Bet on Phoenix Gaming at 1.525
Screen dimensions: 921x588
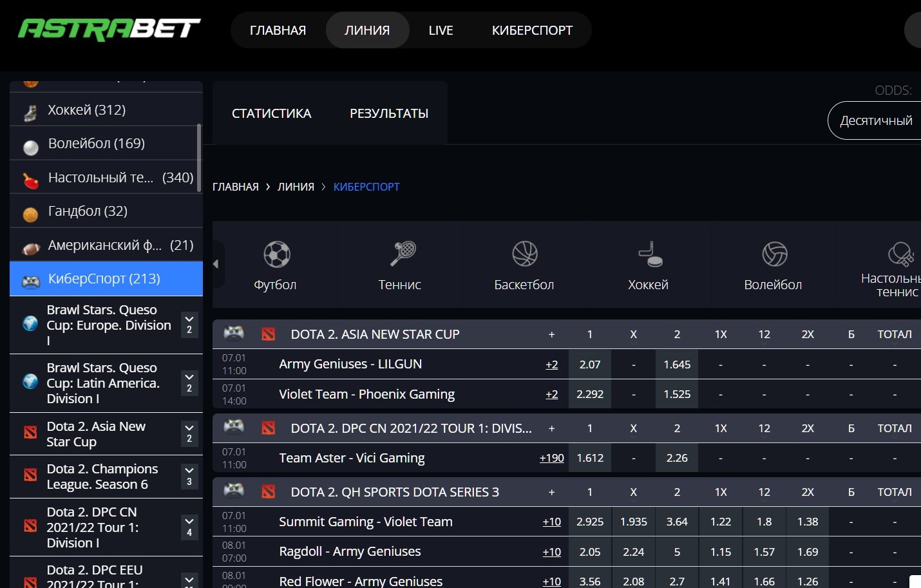tap(677, 394)
